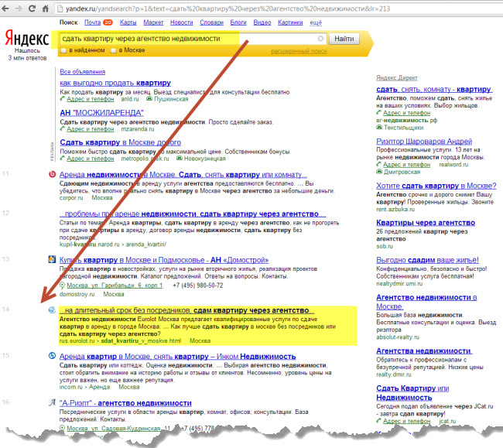Click the eurolot result favicon
Image resolution: width=503 pixels, height=448 pixels.
coord(52,309)
